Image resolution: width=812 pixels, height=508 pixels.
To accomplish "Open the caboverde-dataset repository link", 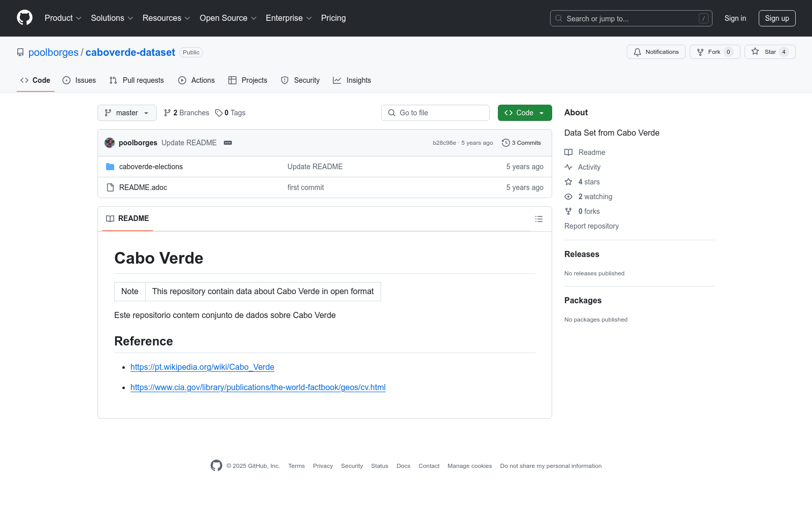I will pyautogui.click(x=130, y=52).
